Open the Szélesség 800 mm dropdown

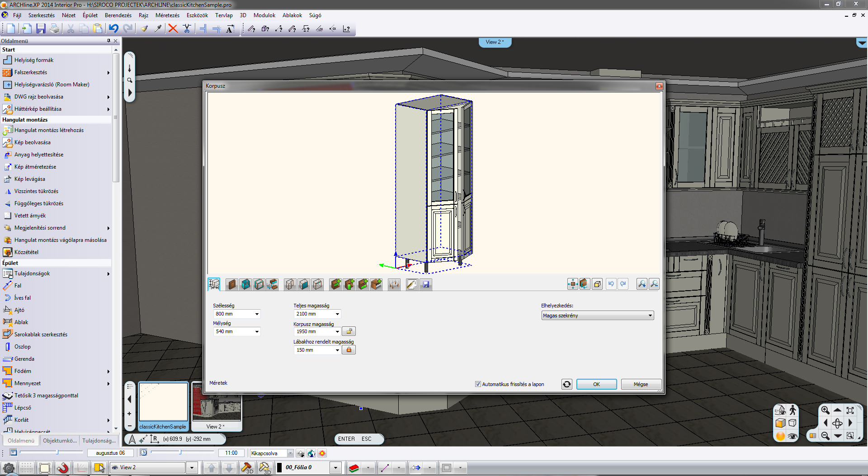(x=257, y=314)
